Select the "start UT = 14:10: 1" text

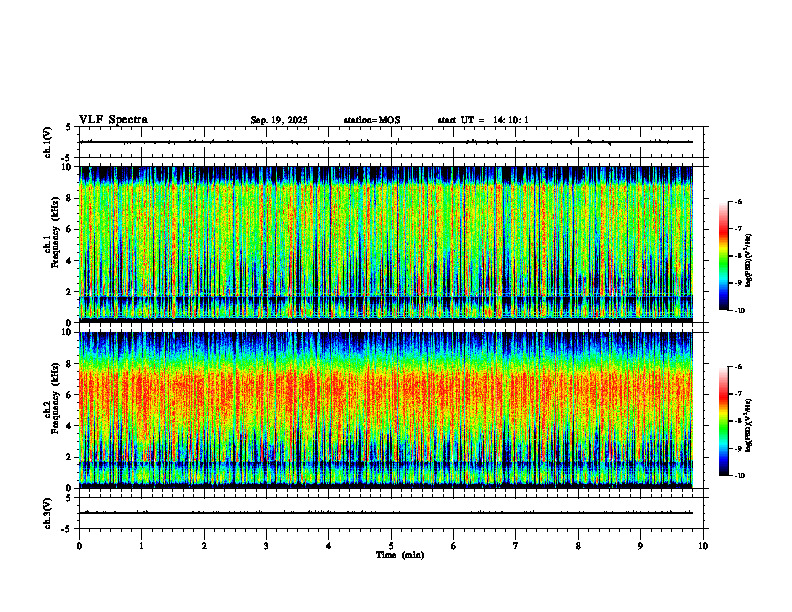[483, 120]
